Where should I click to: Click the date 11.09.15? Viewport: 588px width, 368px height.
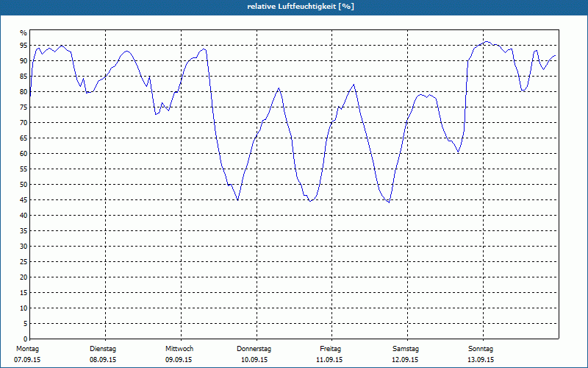(329, 360)
